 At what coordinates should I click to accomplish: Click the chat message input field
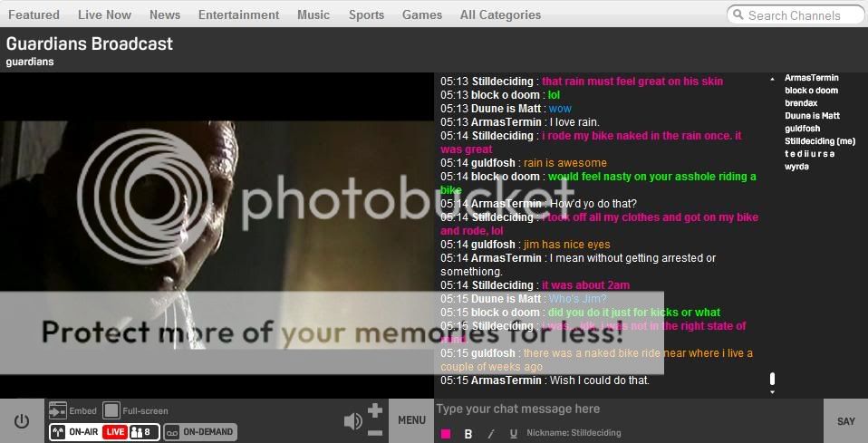pyautogui.click(x=625, y=409)
